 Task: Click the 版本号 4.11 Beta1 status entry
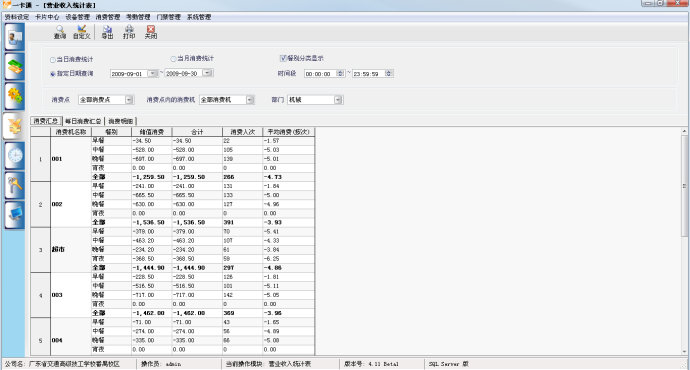(x=371, y=364)
